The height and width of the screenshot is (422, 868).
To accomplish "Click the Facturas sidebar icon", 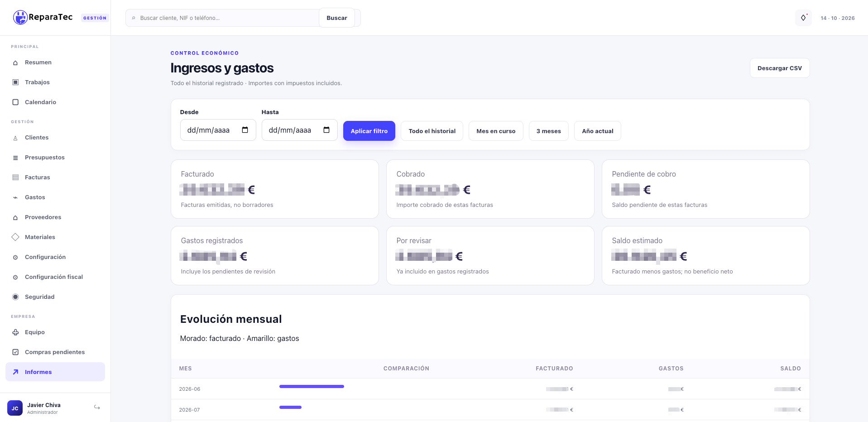I will point(15,177).
